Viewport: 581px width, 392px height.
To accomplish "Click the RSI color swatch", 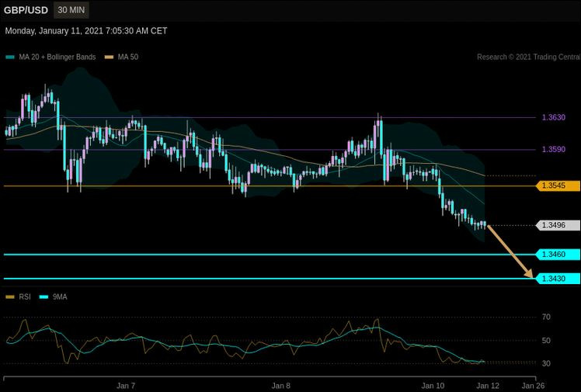I will coord(10,297).
